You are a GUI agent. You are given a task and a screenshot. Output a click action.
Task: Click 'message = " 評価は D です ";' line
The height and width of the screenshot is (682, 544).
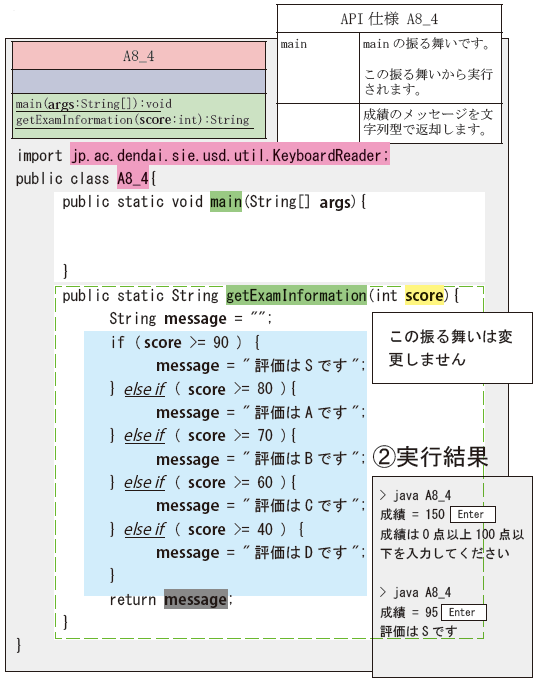(x=260, y=552)
